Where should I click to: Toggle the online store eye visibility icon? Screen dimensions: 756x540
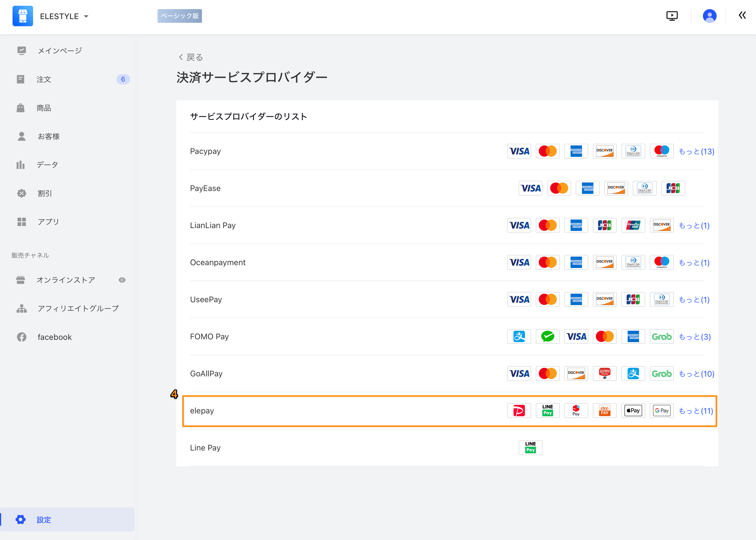point(122,280)
